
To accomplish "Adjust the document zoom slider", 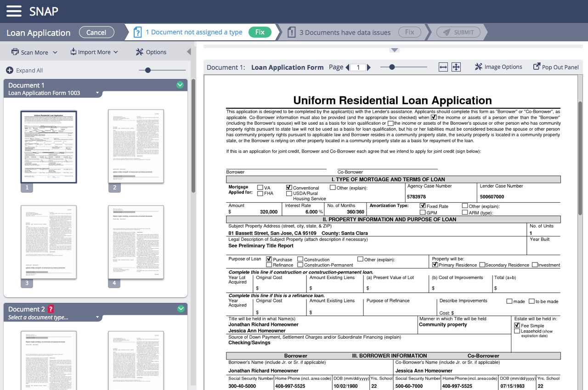I will click(392, 67).
